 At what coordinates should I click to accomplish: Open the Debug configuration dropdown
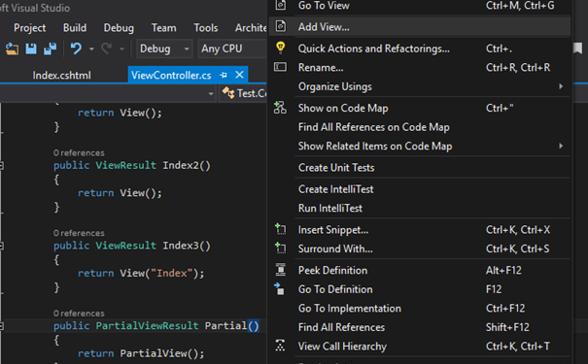164,49
